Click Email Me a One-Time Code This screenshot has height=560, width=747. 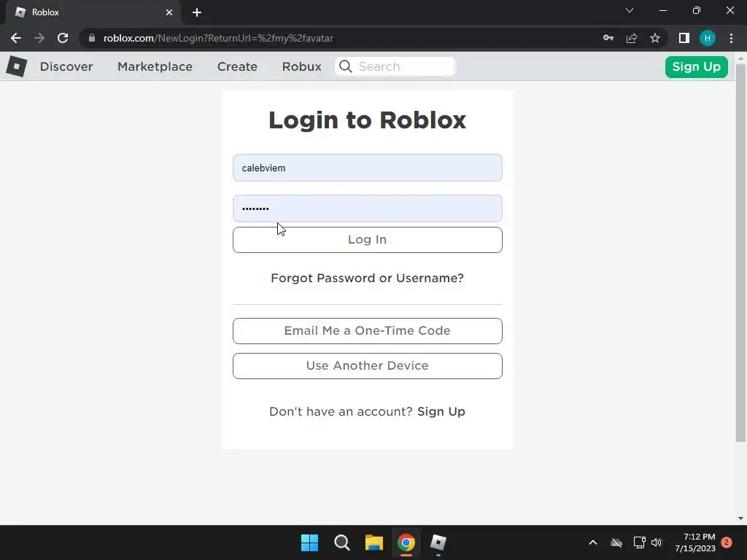[368, 331]
